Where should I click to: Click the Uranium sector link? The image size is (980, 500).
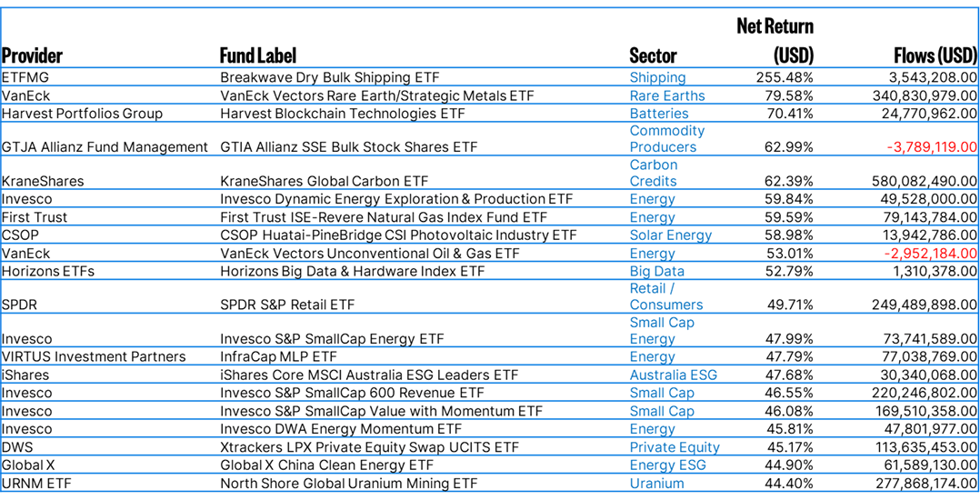656,484
